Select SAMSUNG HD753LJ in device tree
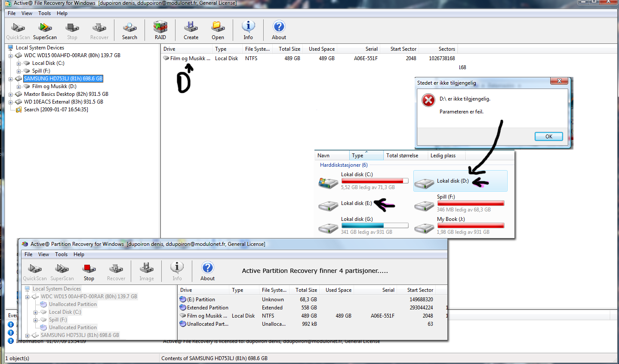The image size is (619, 364). click(63, 79)
